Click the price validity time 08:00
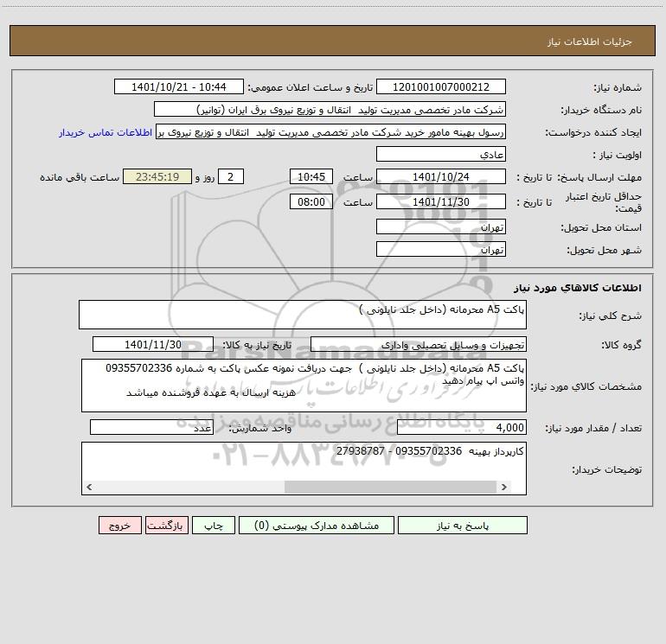 311,201
